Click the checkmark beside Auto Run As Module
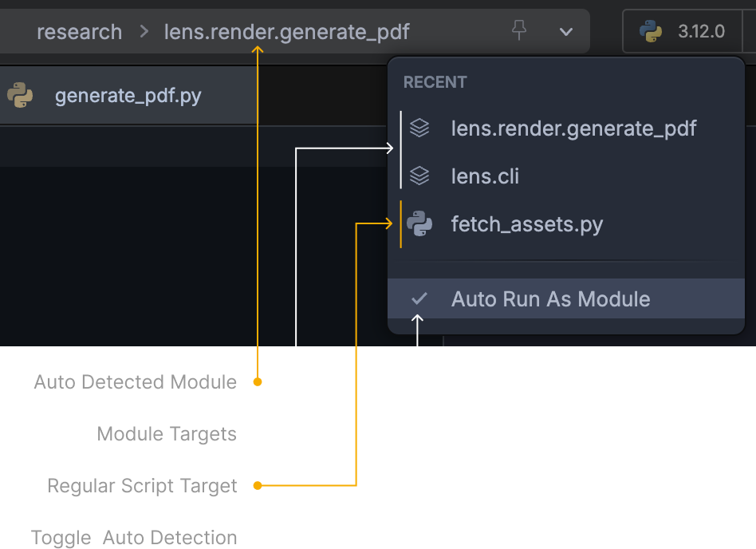This screenshot has width=756, height=549. click(x=418, y=298)
